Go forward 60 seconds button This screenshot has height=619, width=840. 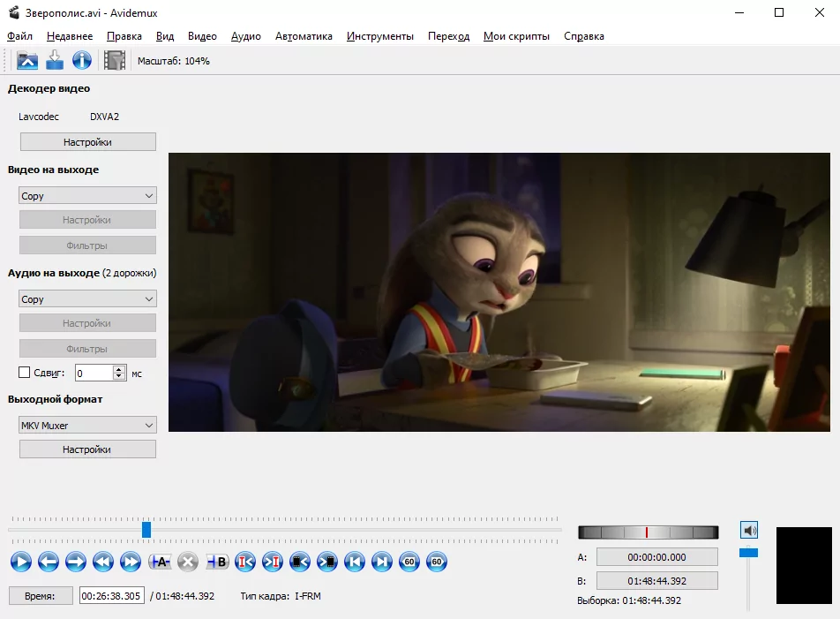(437, 562)
